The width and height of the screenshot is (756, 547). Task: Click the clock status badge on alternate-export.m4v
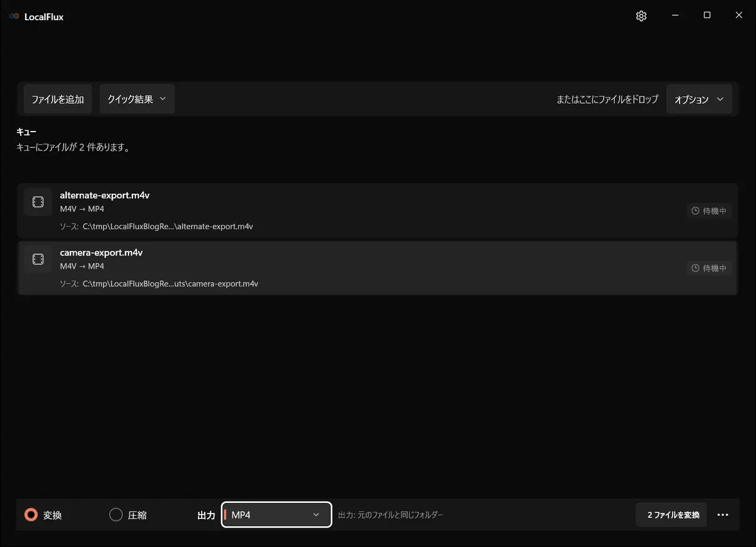coord(709,211)
